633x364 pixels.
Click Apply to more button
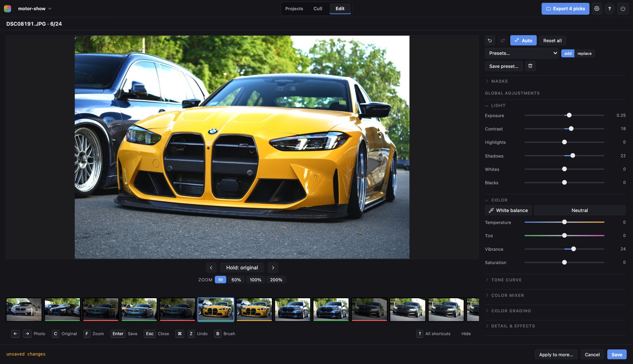pos(556,355)
